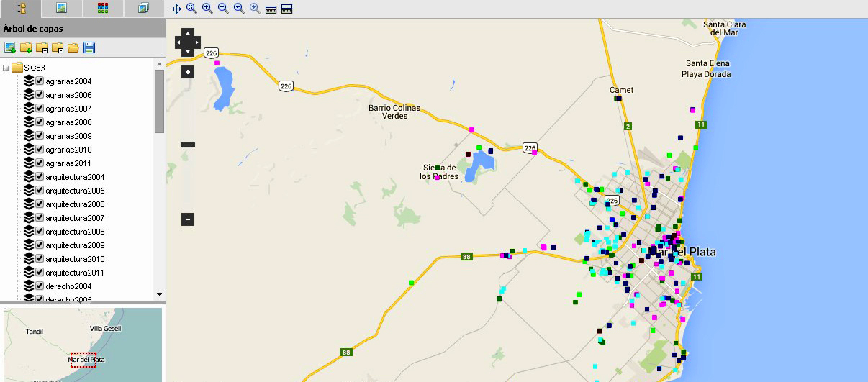Click the add new layer icon
The height and width of the screenshot is (382, 868).
[x=10, y=48]
